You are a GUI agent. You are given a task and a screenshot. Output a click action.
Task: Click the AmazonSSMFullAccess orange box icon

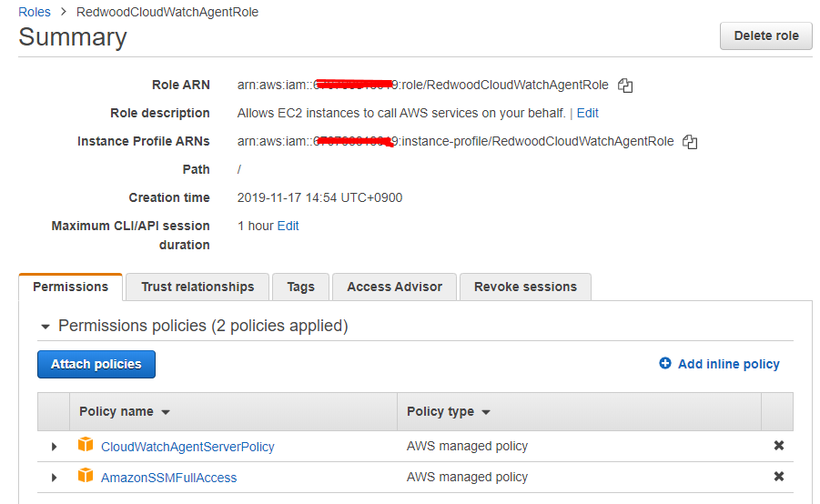coord(86,476)
